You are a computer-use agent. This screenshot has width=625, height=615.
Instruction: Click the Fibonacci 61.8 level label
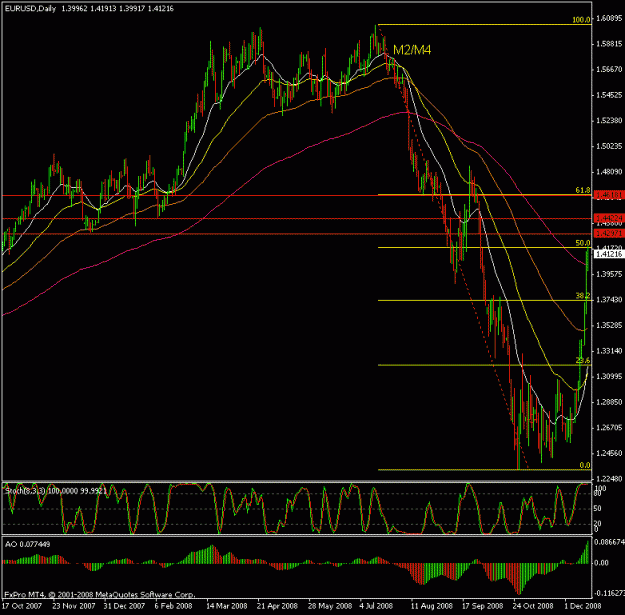coord(583,190)
